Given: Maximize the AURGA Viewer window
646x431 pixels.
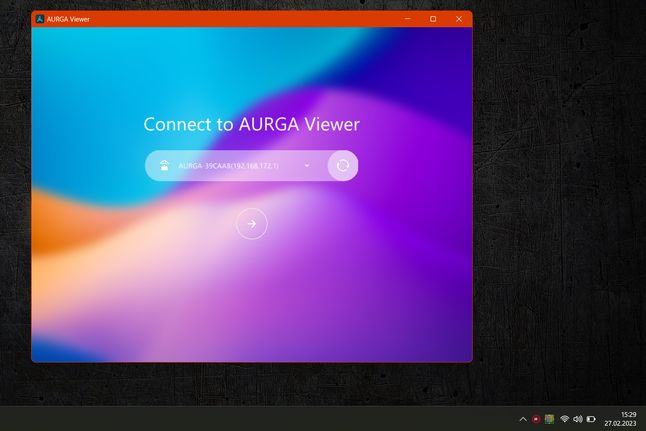Looking at the screenshot, I should click(433, 19).
